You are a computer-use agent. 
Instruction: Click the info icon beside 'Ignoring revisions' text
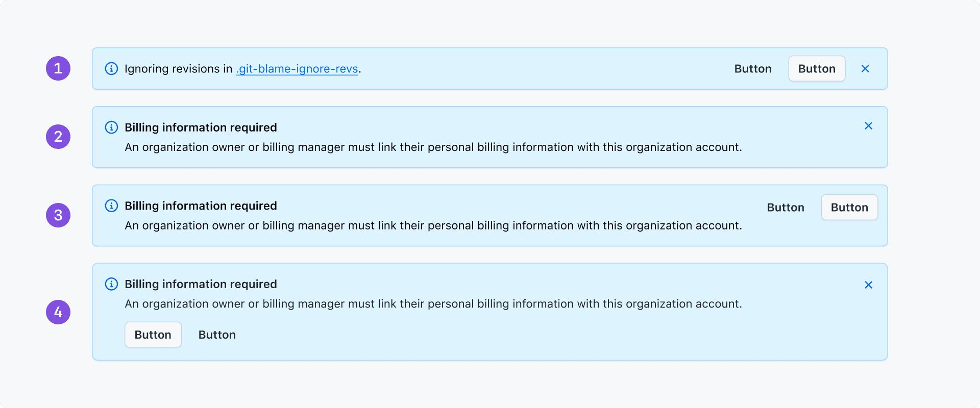pos(111,69)
